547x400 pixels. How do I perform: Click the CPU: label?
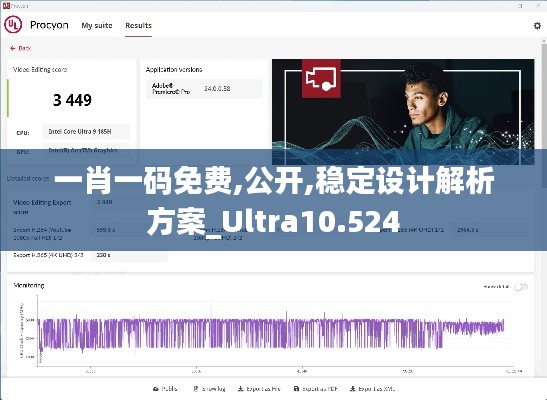[23, 133]
